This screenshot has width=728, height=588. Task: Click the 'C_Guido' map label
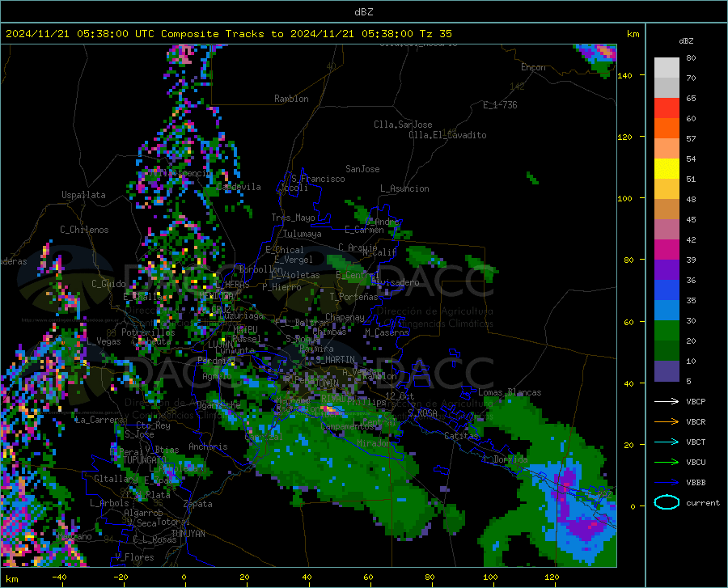click(108, 284)
